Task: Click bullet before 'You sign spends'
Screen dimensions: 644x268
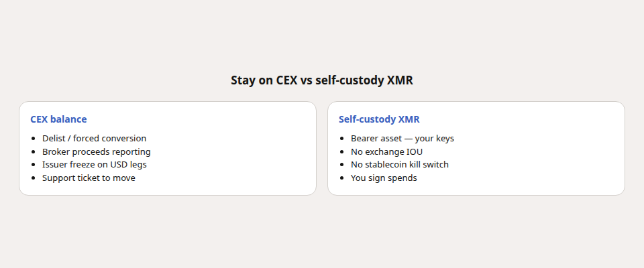Action: [342, 178]
